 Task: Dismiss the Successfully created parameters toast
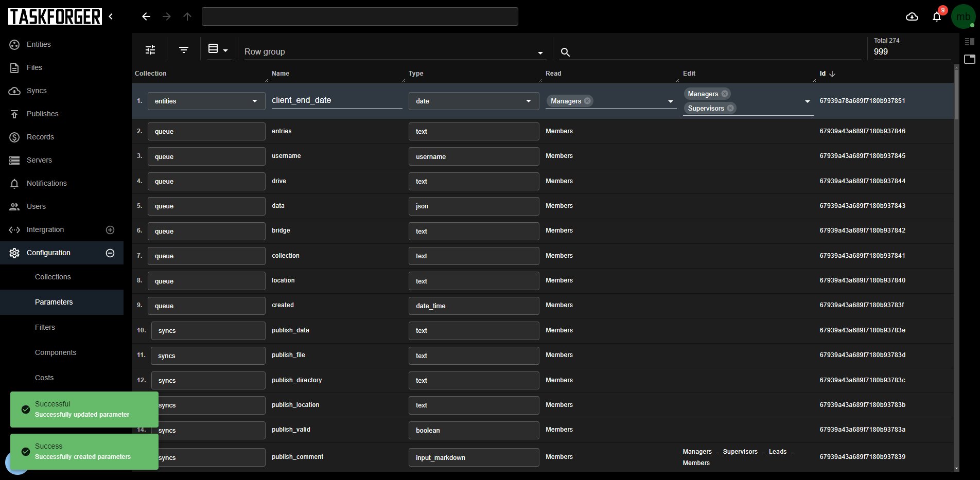(x=84, y=452)
